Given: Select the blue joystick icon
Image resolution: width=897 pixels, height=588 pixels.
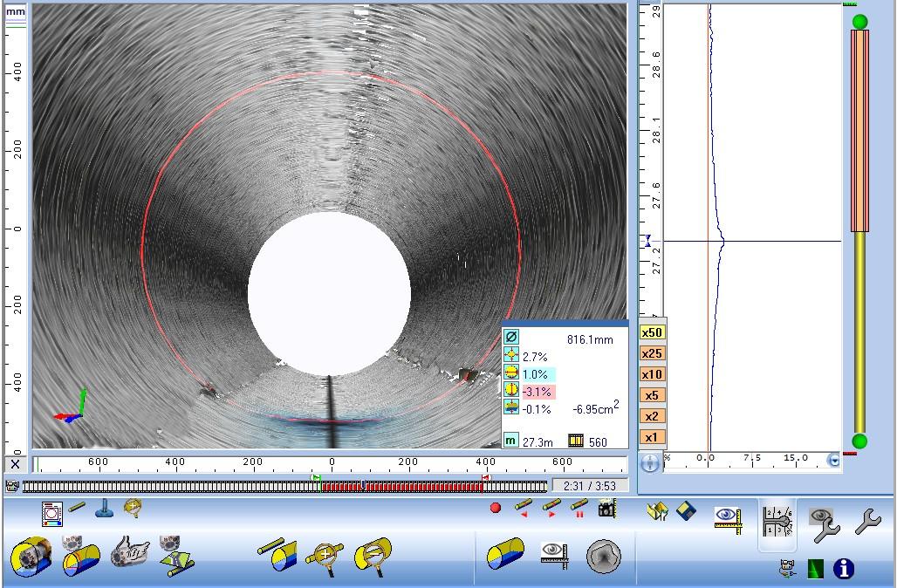Looking at the screenshot, I should click(104, 508).
